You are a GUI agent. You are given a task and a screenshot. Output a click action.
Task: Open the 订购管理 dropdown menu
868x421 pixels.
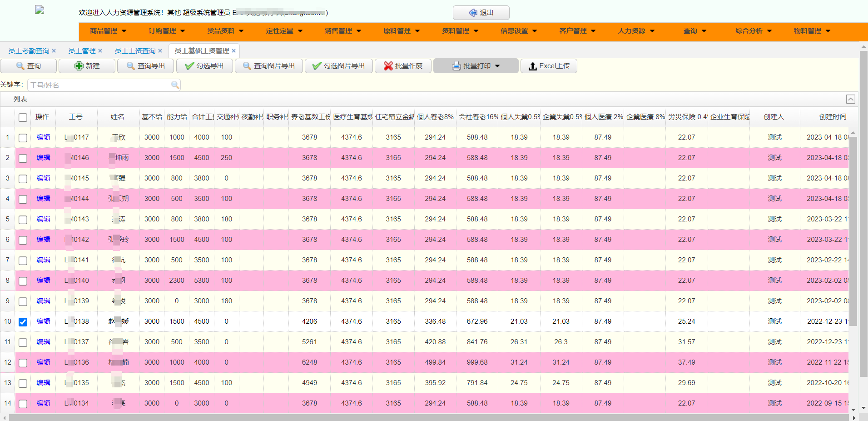[167, 31]
